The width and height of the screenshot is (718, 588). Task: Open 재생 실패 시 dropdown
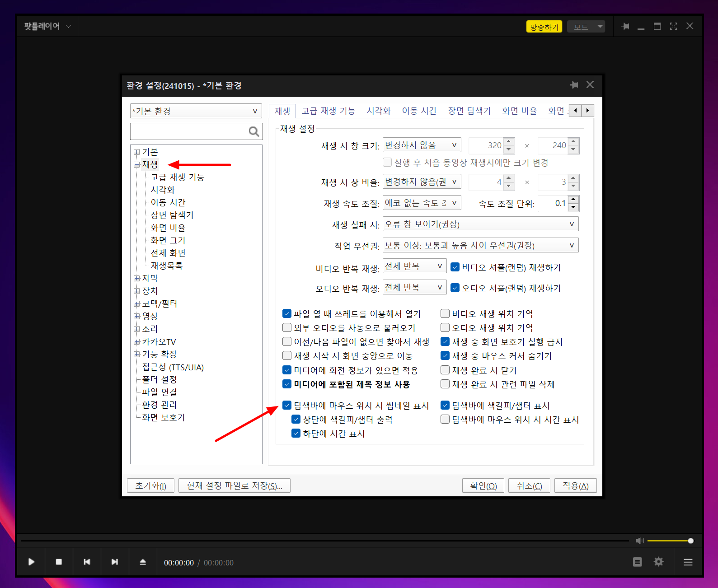click(x=481, y=224)
